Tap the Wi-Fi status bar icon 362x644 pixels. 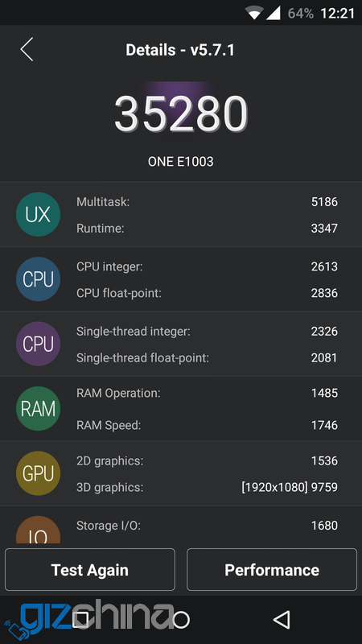pos(254,13)
